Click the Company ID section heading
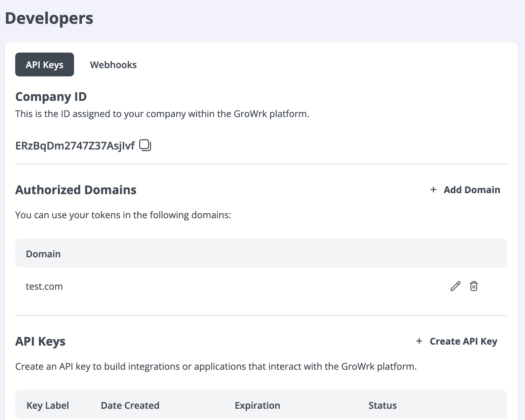Image resolution: width=525 pixels, height=420 pixels. point(51,97)
